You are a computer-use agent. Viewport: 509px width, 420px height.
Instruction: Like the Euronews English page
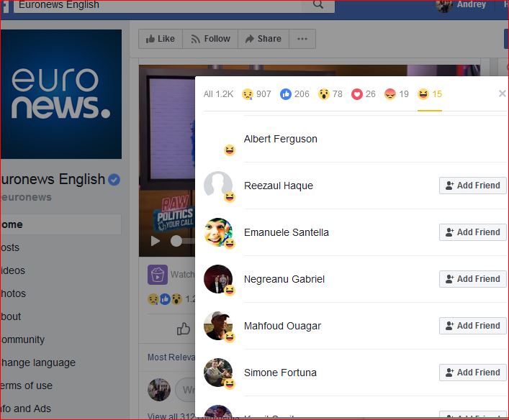tap(160, 39)
